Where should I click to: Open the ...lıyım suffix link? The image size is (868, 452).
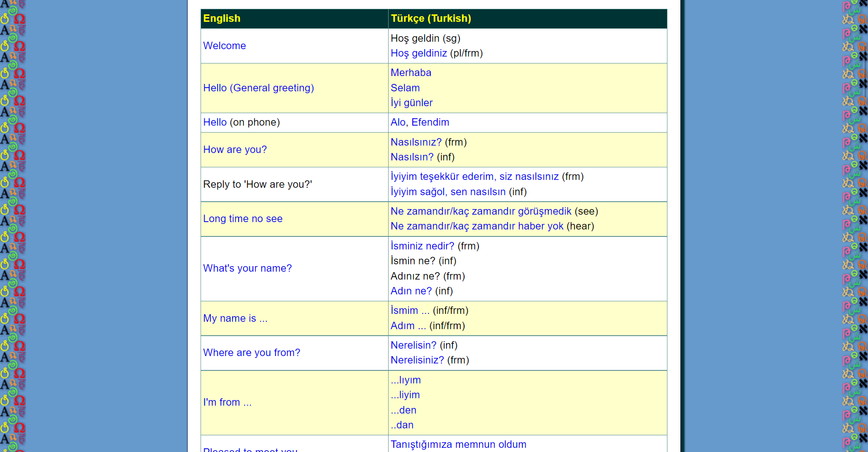tap(405, 380)
